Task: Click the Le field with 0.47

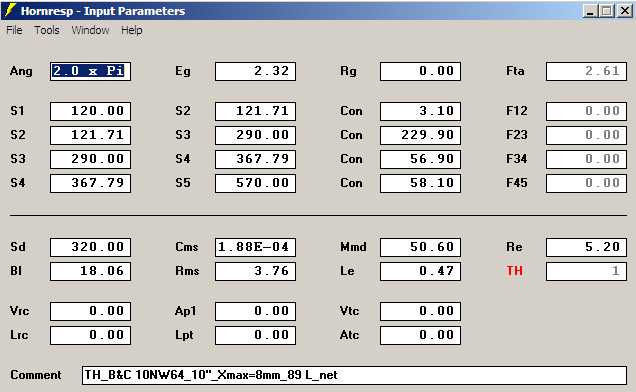Action: point(420,271)
